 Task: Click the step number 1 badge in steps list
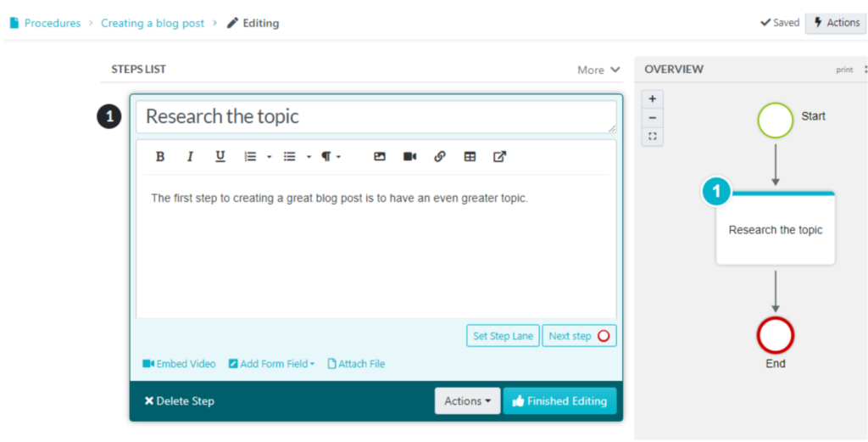coord(109,116)
